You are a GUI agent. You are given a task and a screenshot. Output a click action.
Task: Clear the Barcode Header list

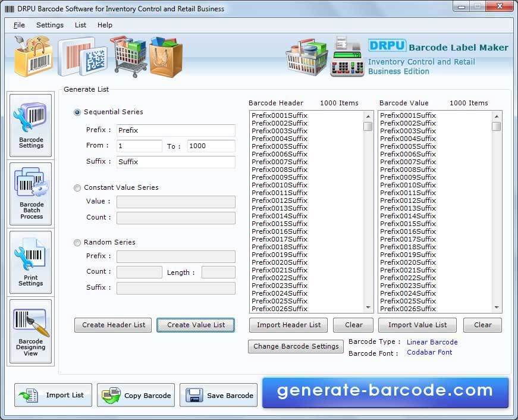tap(353, 325)
